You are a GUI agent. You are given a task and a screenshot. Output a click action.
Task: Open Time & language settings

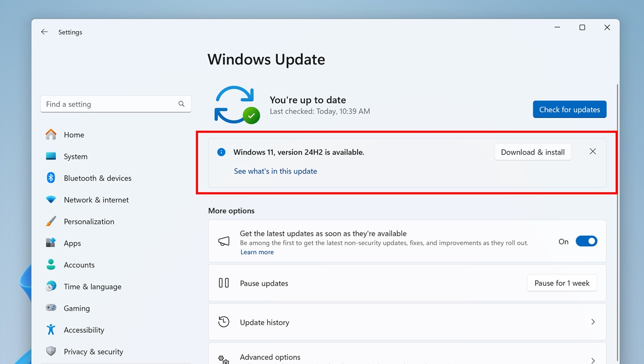[x=93, y=286]
